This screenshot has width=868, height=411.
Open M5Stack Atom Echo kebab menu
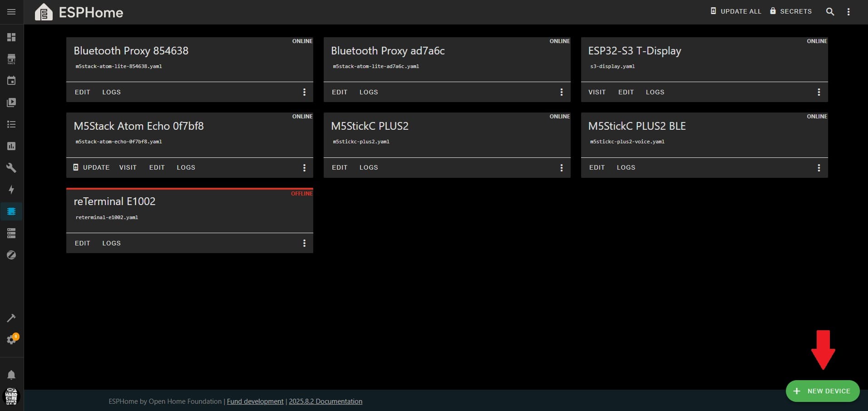pyautogui.click(x=304, y=168)
